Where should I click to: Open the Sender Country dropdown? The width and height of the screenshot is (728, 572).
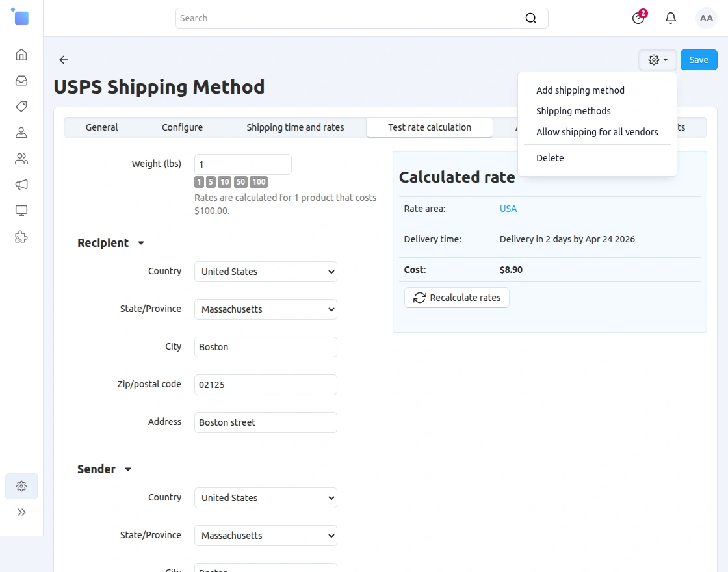[x=266, y=498]
